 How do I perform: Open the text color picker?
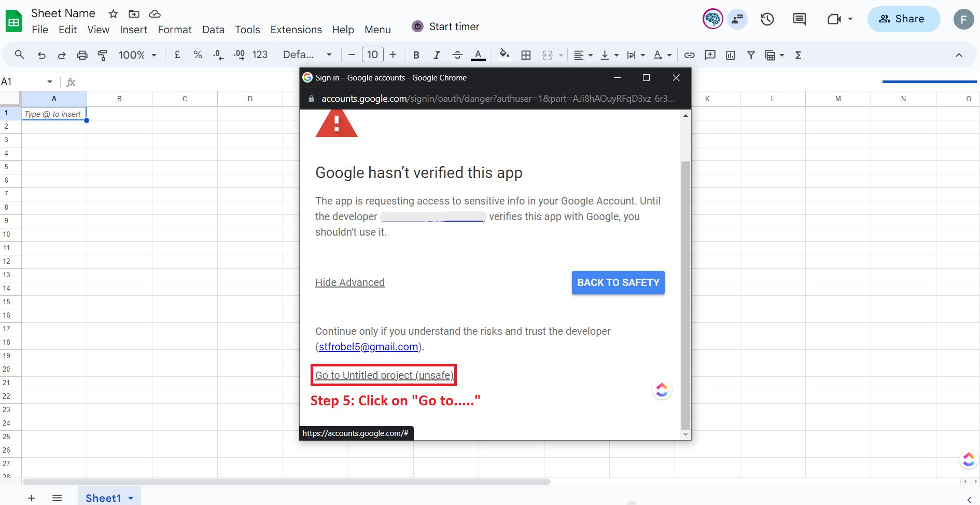(478, 55)
